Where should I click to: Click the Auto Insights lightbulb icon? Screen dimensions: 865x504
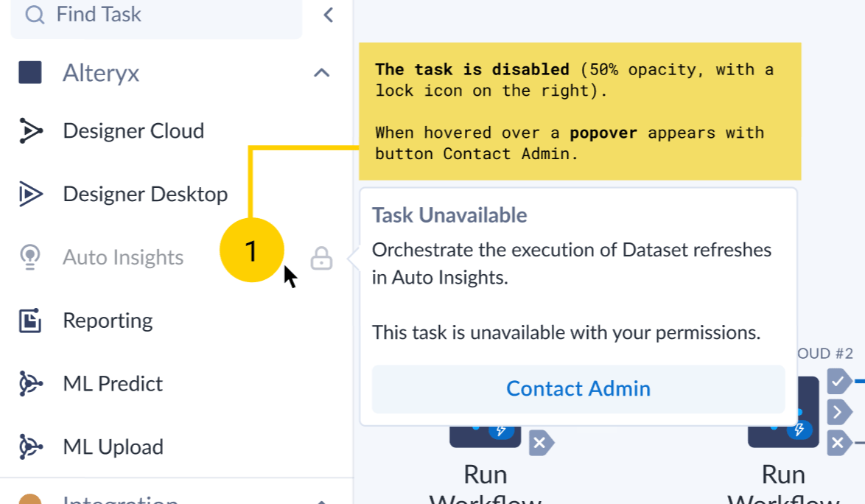coord(30,257)
